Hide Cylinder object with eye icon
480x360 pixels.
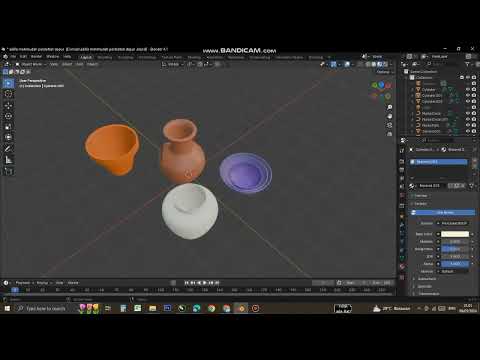pos(468,89)
